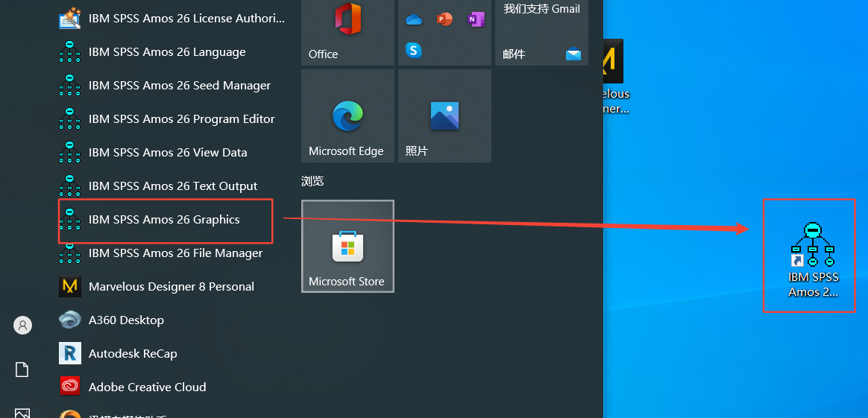
Task: Open IBM SPSS Amos 26 License Authorization entry
Action: [172, 18]
